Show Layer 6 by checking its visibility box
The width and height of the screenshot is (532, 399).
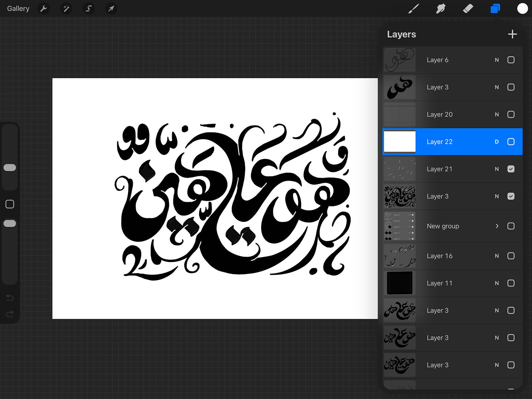click(x=511, y=60)
